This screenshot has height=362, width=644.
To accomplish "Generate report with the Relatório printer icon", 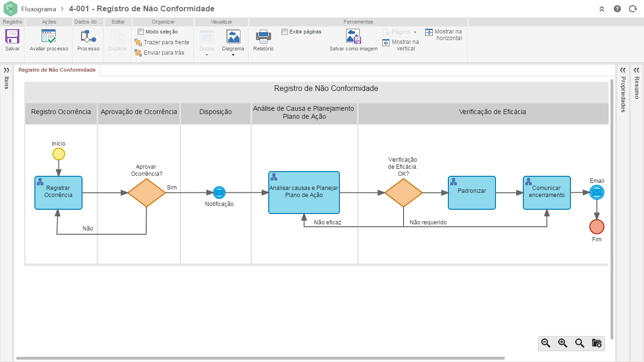I will click(263, 37).
